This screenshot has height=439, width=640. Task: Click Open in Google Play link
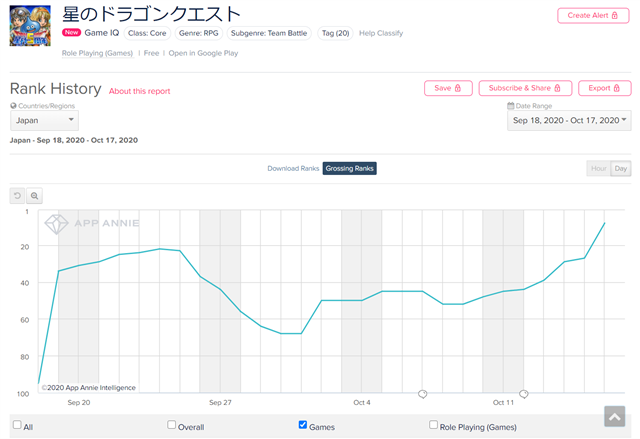click(x=203, y=53)
